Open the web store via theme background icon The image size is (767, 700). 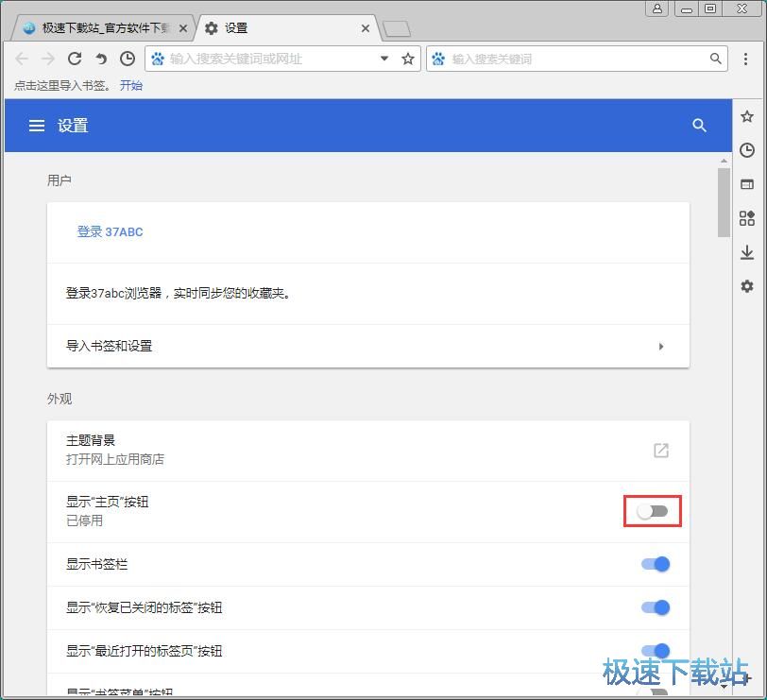pyautogui.click(x=660, y=451)
